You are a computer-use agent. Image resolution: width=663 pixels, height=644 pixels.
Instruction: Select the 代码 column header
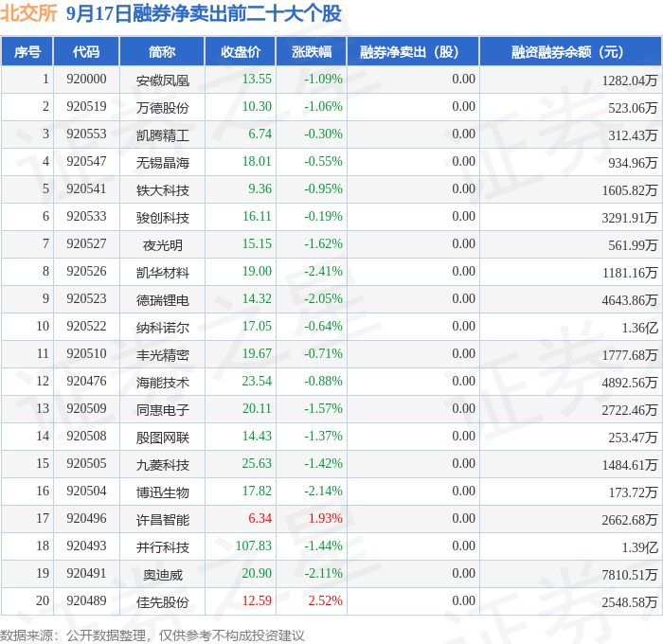pos(86,51)
